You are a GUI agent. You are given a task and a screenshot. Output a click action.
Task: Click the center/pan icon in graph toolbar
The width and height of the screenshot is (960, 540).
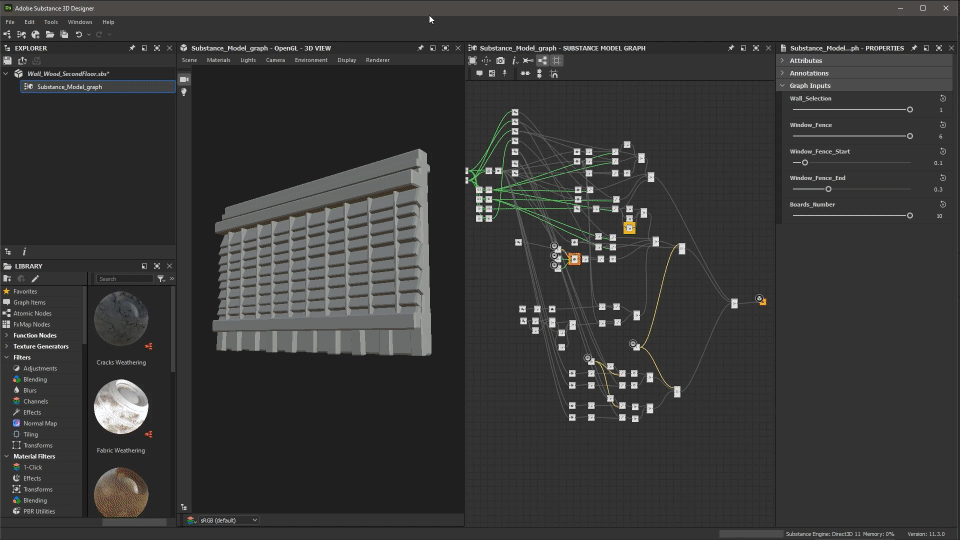tap(486, 61)
